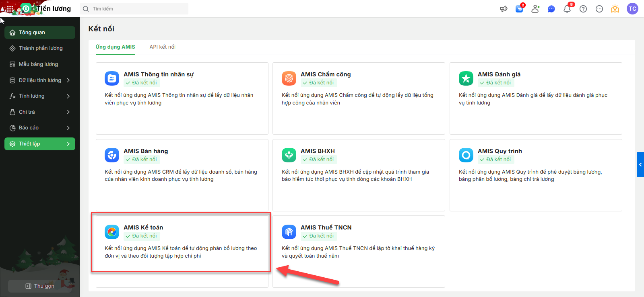The width and height of the screenshot is (644, 297).
Task: Click the AMIS Chấm công title
Action: [326, 74]
